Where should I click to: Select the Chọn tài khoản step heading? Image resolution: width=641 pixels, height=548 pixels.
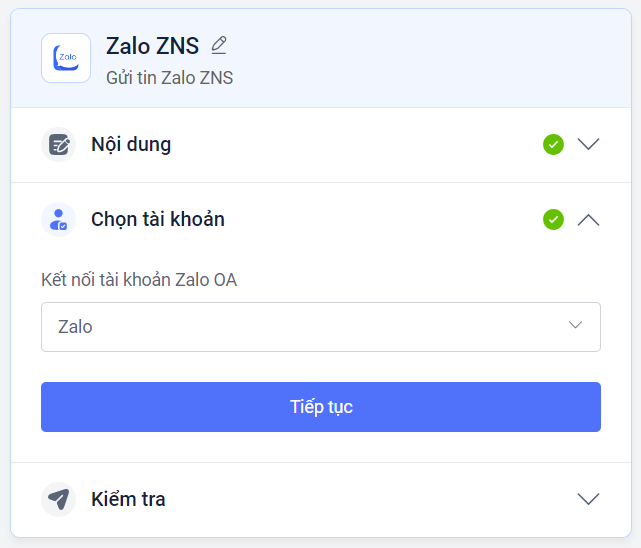coord(158,219)
